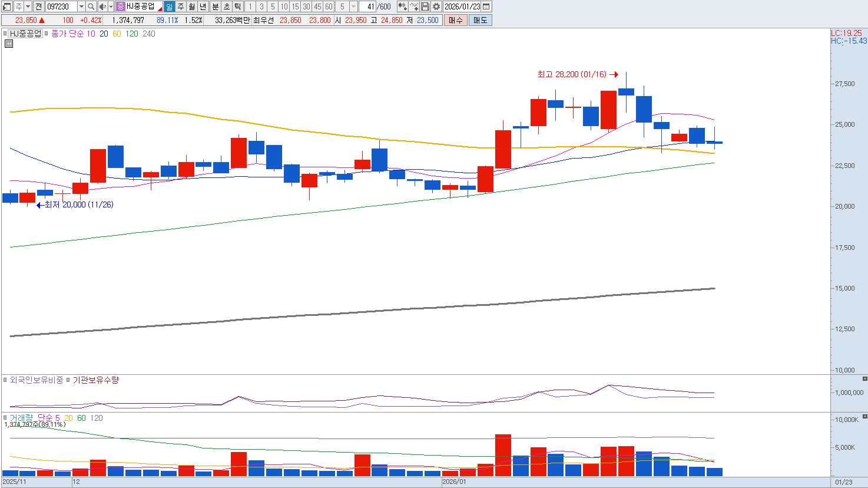Expand the tick interval dropdown next to 5
Viewport: 868px width, 488px height.
pos(353,6)
